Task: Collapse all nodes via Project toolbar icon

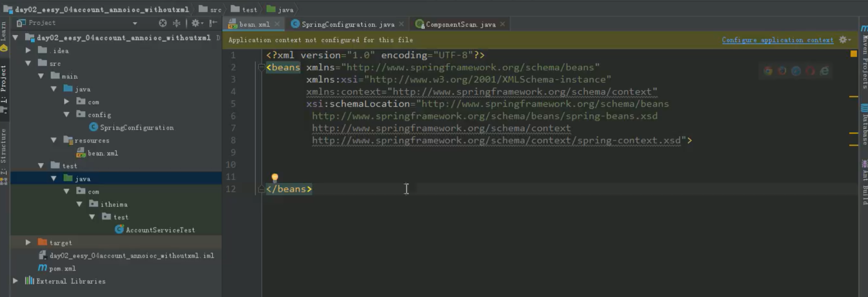Action: point(177,23)
